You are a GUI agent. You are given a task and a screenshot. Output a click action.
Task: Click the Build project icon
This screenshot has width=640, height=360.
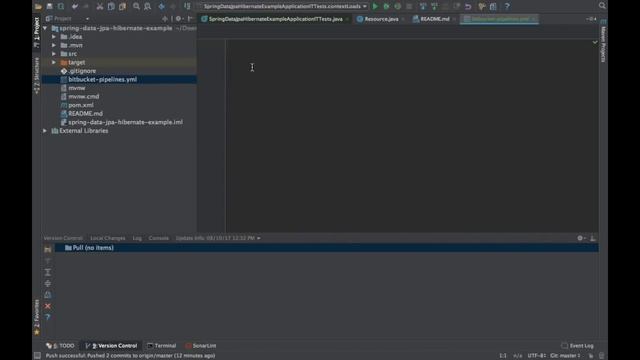point(187,6)
